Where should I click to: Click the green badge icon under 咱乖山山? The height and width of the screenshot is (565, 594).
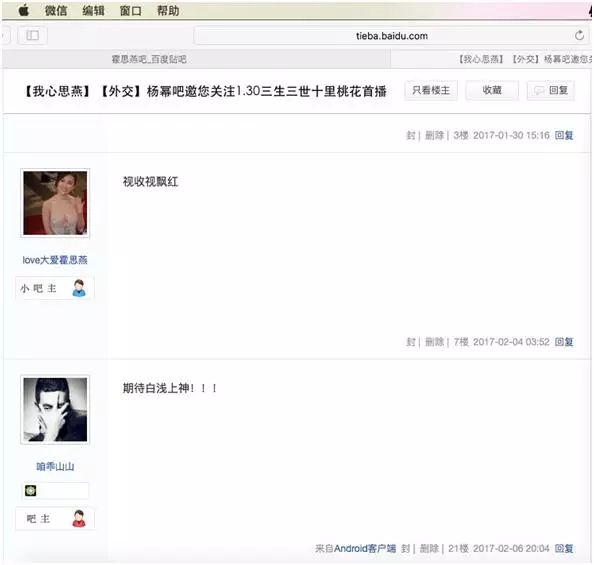tap(31, 490)
